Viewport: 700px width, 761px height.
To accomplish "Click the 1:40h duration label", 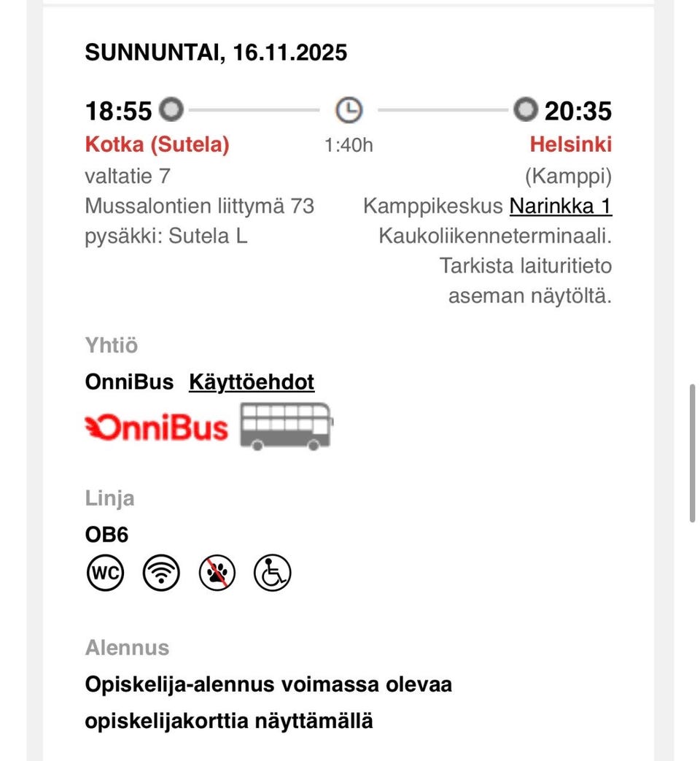I will (x=349, y=145).
